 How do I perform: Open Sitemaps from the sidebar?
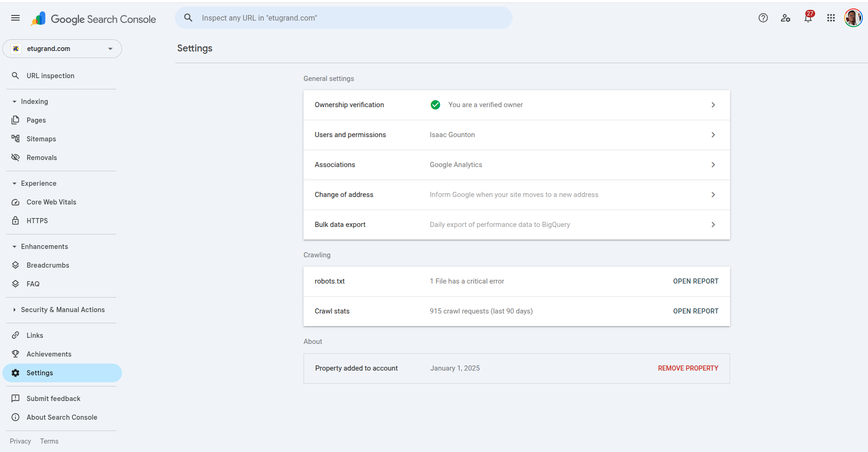point(41,139)
